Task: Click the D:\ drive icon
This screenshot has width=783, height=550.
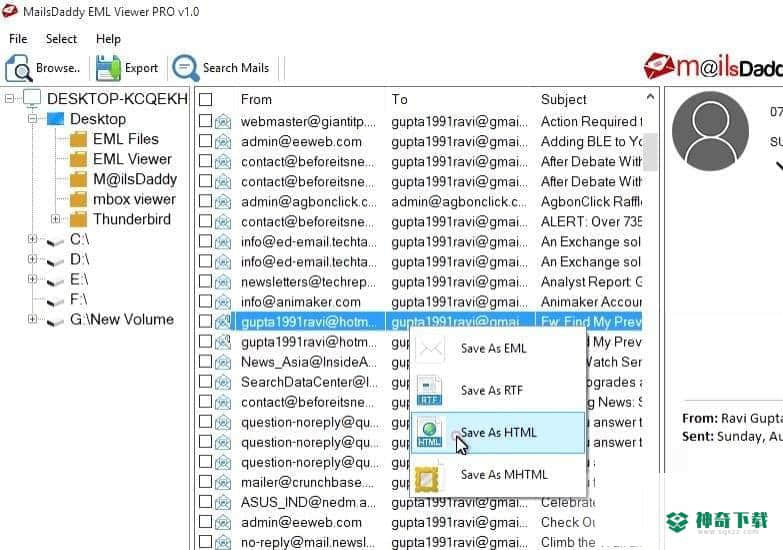Action: coord(55,261)
